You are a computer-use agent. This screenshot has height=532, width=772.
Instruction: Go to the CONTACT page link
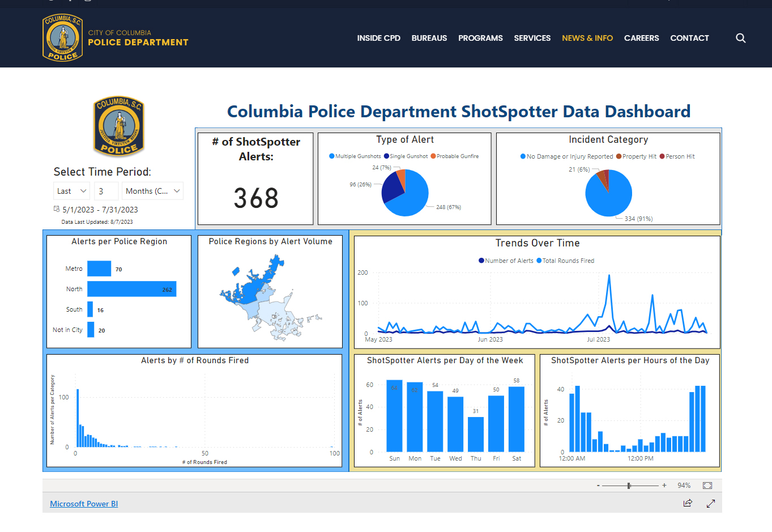689,38
